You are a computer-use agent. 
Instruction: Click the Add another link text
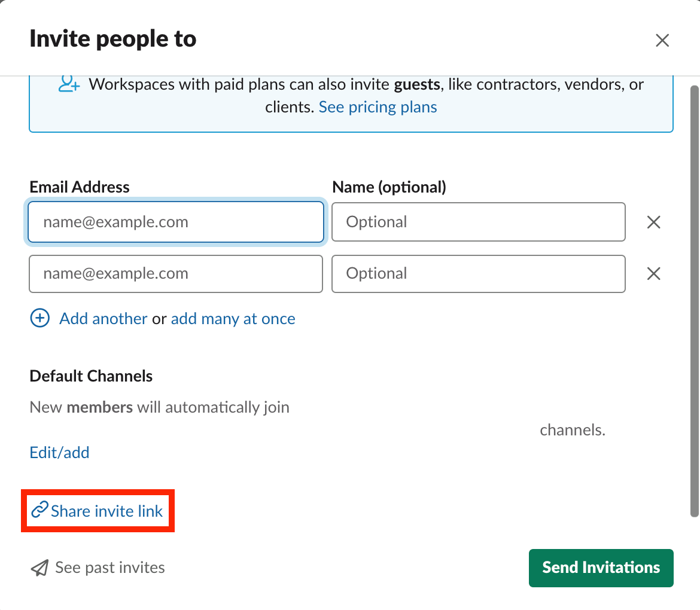103,319
